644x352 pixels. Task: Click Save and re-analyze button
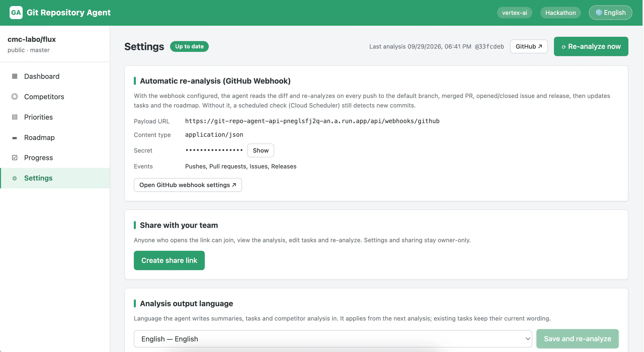click(x=577, y=339)
